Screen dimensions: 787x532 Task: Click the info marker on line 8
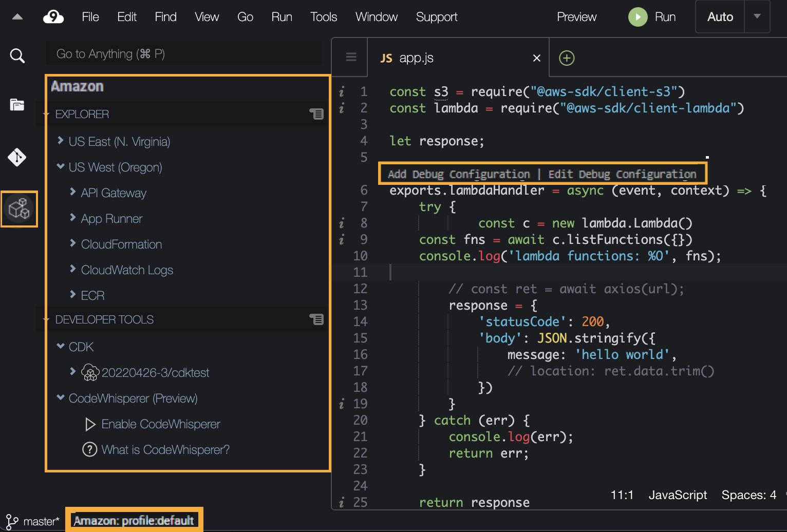click(x=342, y=223)
